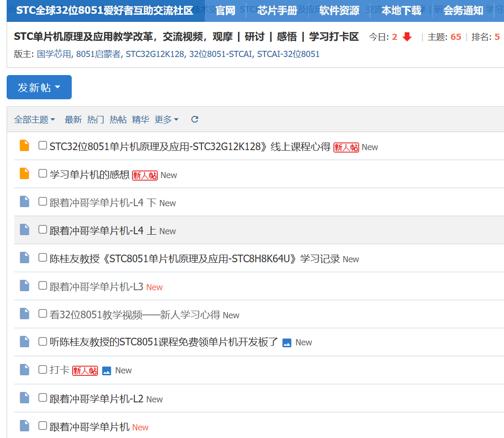Image resolution: width=504 pixels, height=438 pixels.
Task: Click the thread icon beside 陈桂友教授 学习记录
Action: point(24,257)
